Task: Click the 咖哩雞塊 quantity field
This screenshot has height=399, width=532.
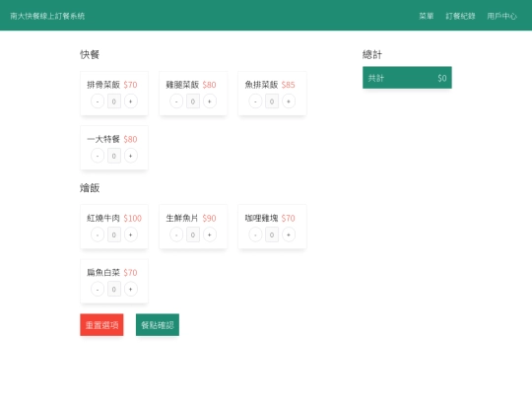Action: [272, 234]
